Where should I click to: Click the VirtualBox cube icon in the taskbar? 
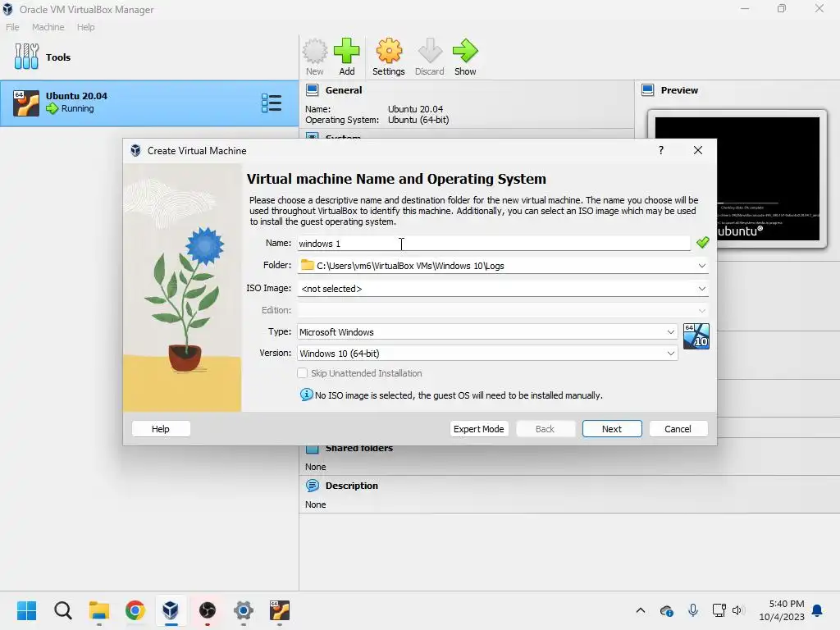(x=171, y=610)
